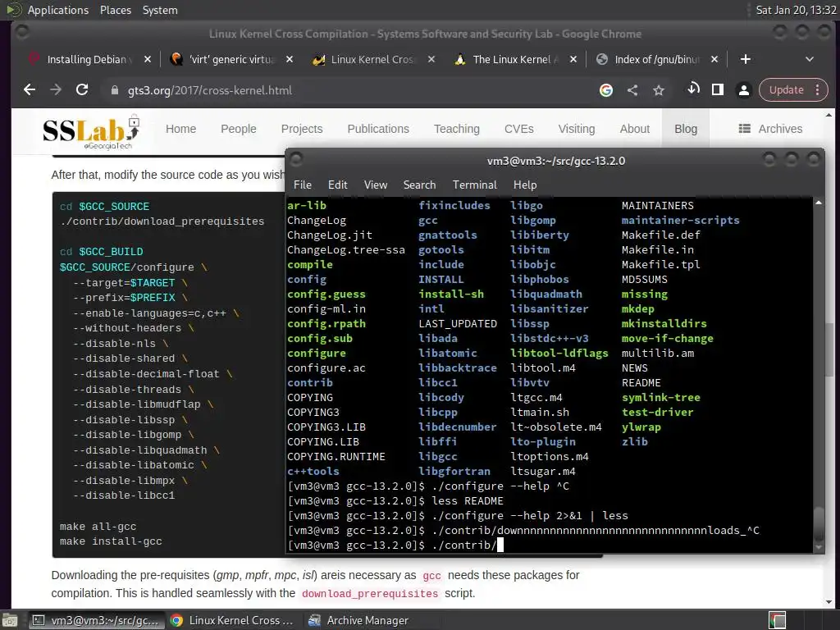This screenshot has width=840, height=630.
Task: Open the Home nav link
Action: 180,129
